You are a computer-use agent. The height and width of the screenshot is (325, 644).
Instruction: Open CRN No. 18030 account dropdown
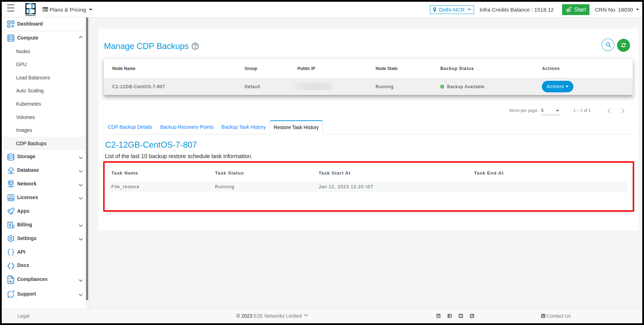617,10
